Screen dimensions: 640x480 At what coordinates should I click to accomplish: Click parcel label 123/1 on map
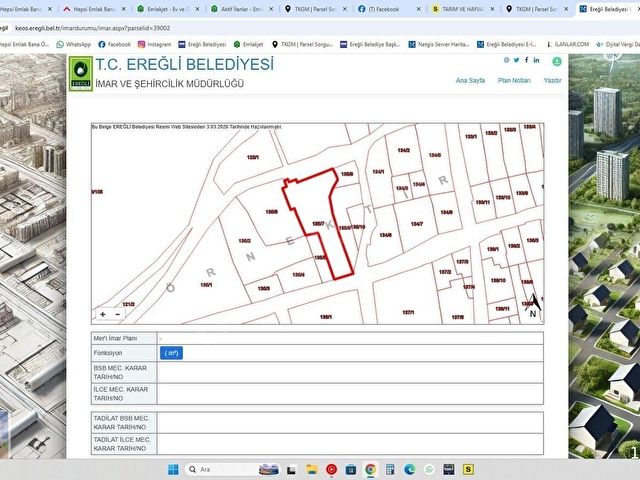[253, 157]
